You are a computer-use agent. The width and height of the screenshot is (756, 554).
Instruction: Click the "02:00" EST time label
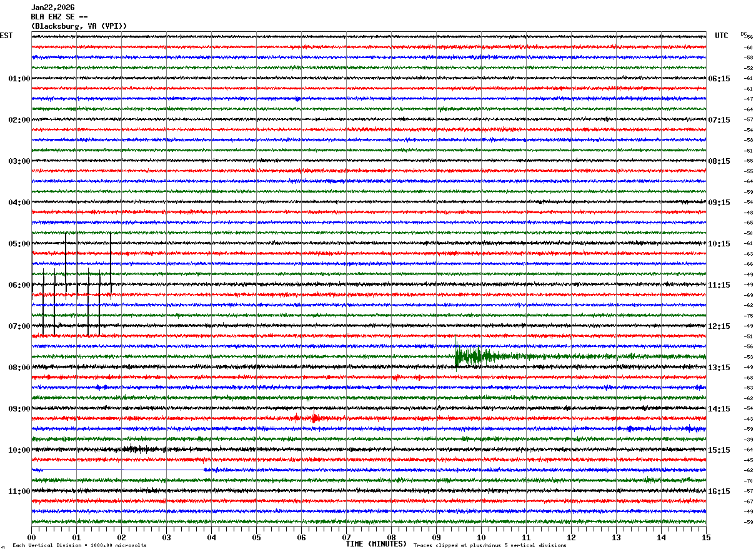pos(19,120)
